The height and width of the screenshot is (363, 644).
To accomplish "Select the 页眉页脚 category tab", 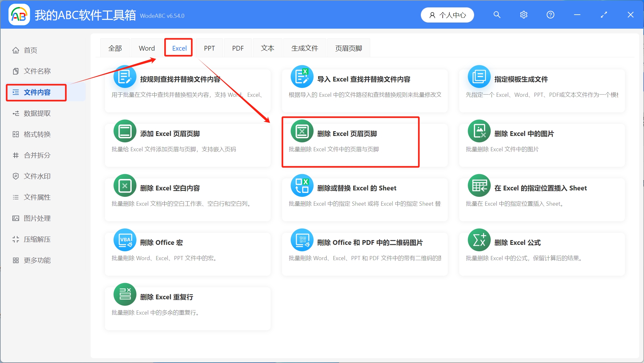I will click(348, 48).
